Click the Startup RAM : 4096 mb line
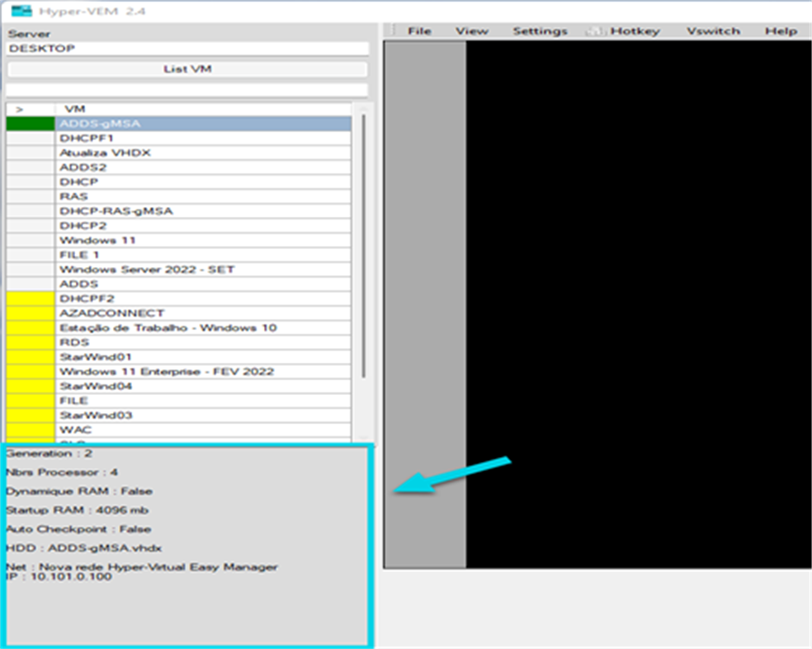The height and width of the screenshot is (649, 812). click(78, 510)
